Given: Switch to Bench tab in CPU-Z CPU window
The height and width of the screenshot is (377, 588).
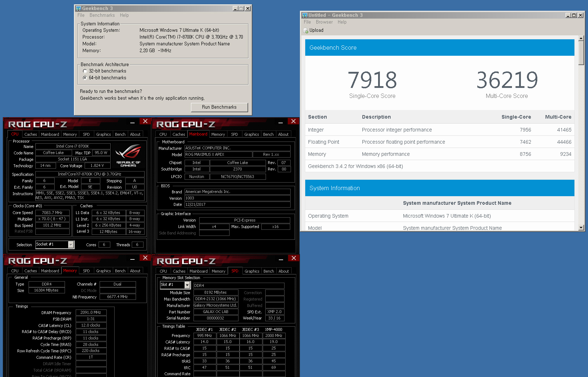Looking at the screenshot, I should coord(120,134).
